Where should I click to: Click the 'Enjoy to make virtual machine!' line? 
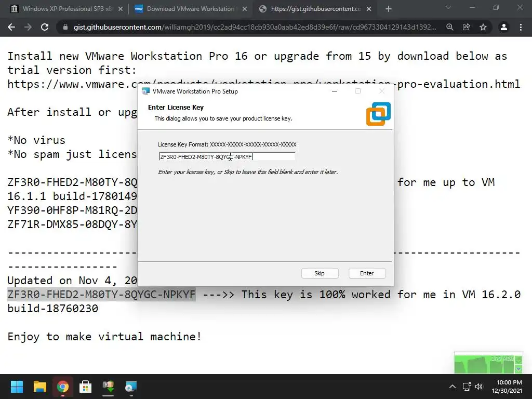(x=104, y=337)
